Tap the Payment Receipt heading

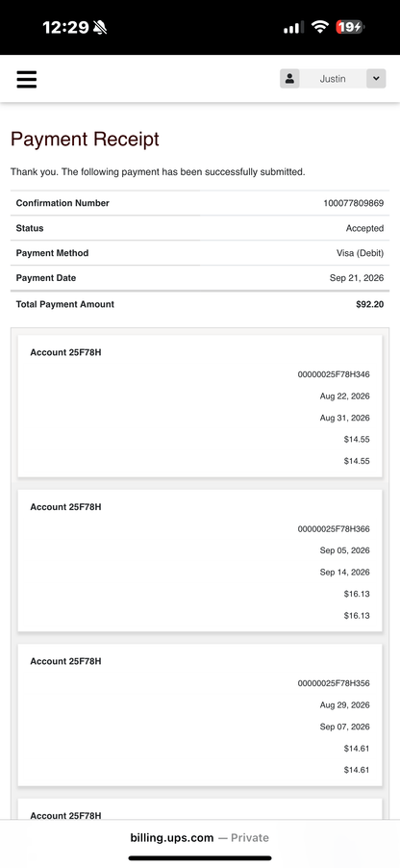(85, 139)
